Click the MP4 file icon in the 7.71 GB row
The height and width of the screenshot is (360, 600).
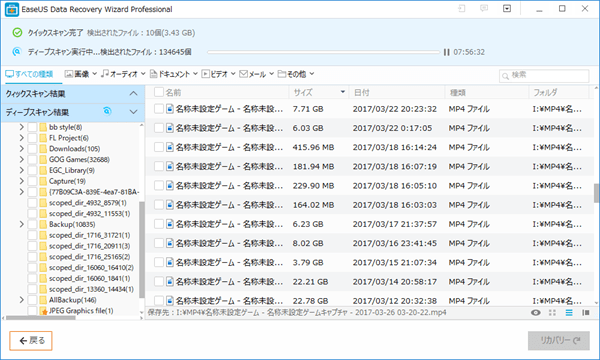pos(170,109)
